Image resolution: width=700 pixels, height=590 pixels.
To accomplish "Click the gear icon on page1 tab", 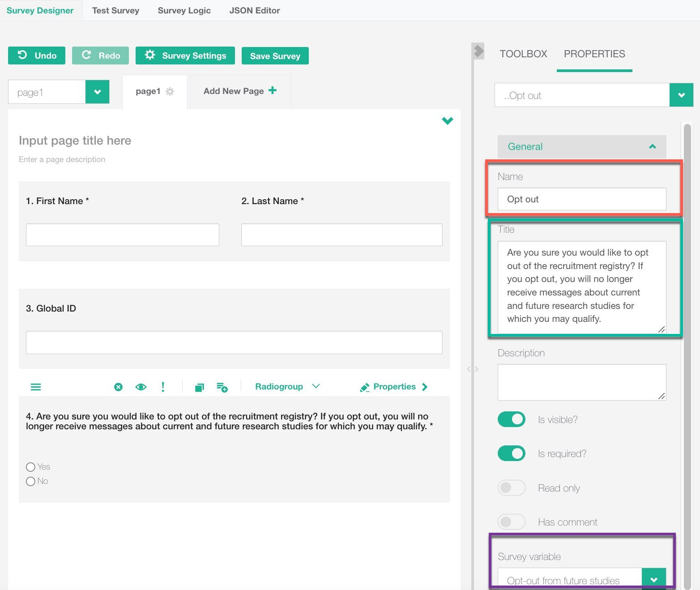I will (x=170, y=91).
